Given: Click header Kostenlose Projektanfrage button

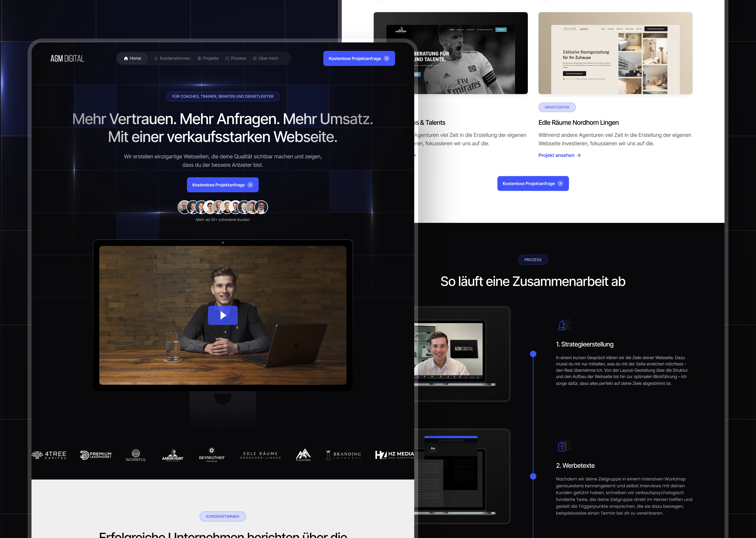Looking at the screenshot, I should (x=359, y=58).
